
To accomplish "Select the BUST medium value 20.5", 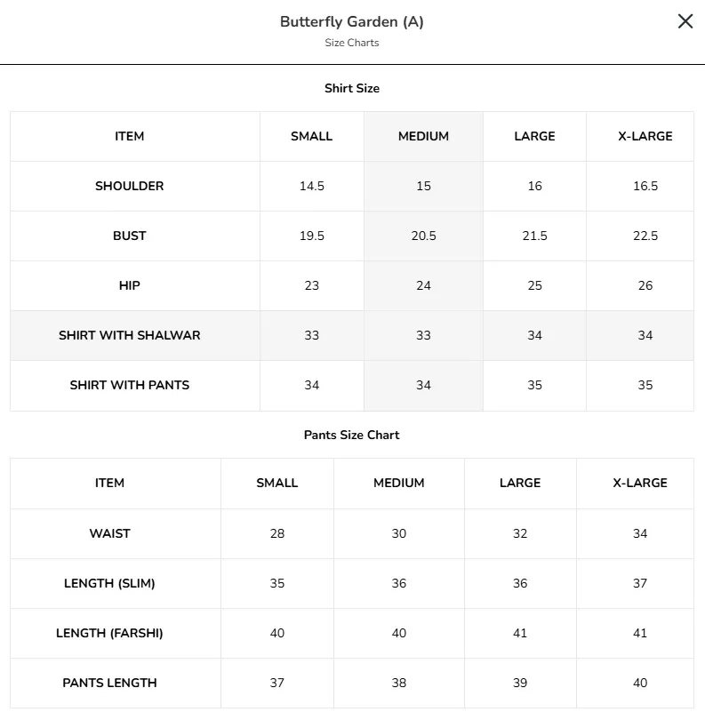I will pos(423,236).
